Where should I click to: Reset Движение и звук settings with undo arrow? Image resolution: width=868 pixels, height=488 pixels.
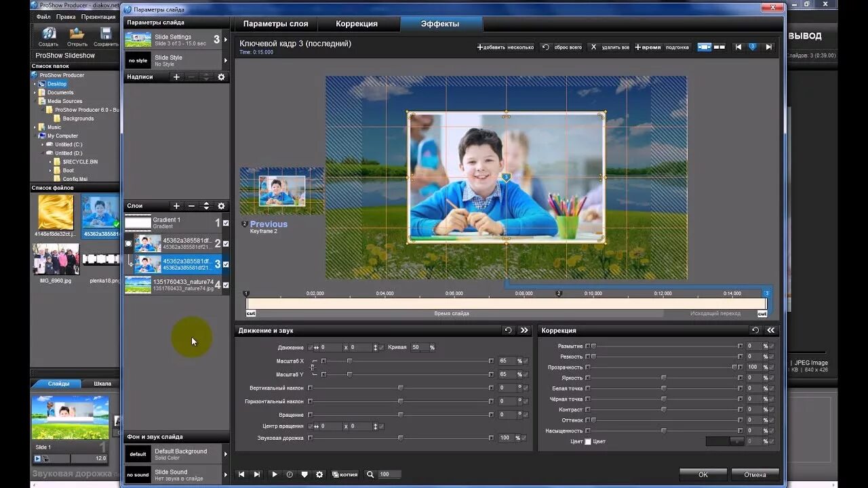coord(509,330)
